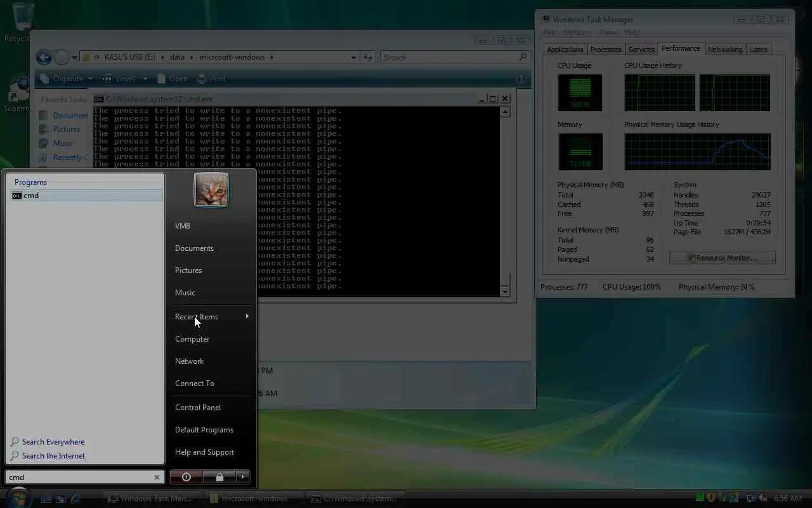The width and height of the screenshot is (812, 508).
Task: Open Pictures from the Start menu
Action: pos(188,271)
